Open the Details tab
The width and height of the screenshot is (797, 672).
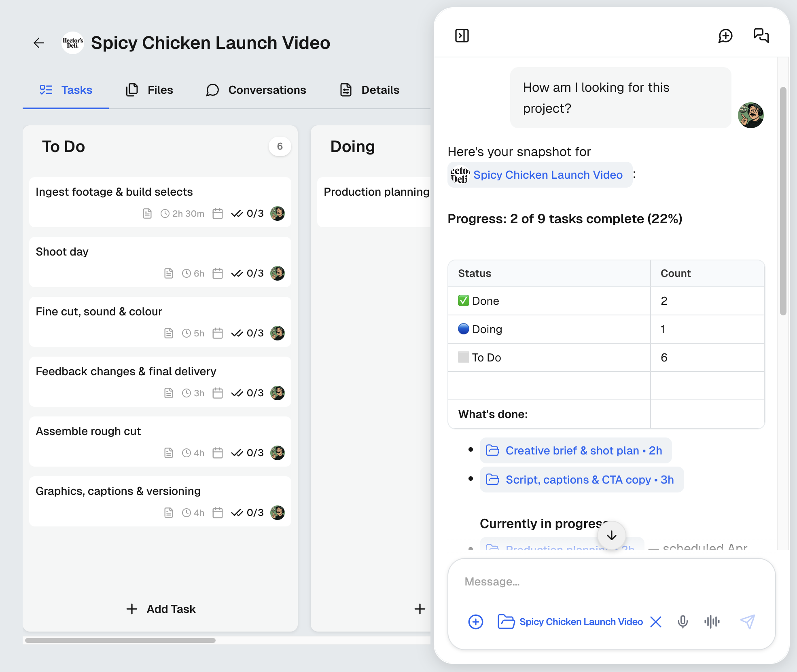(369, 90)
